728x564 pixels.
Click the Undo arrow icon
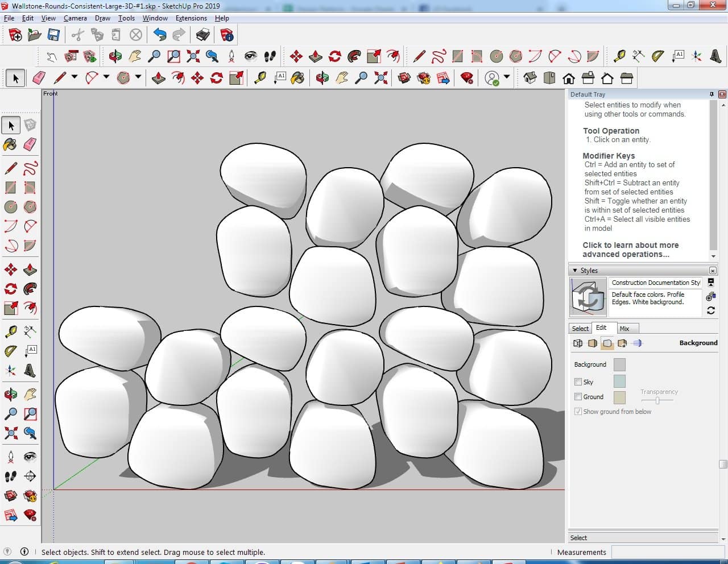tap(160, 35)
